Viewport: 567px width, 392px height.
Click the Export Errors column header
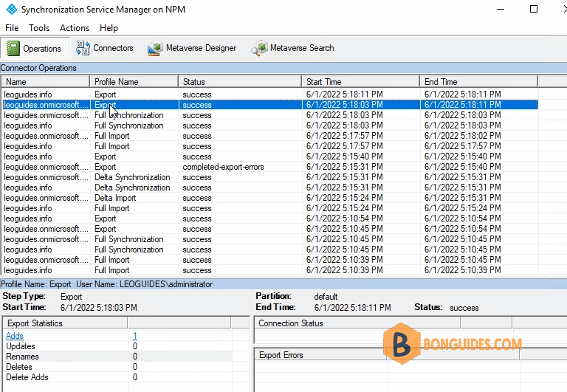tap(320, 355)
